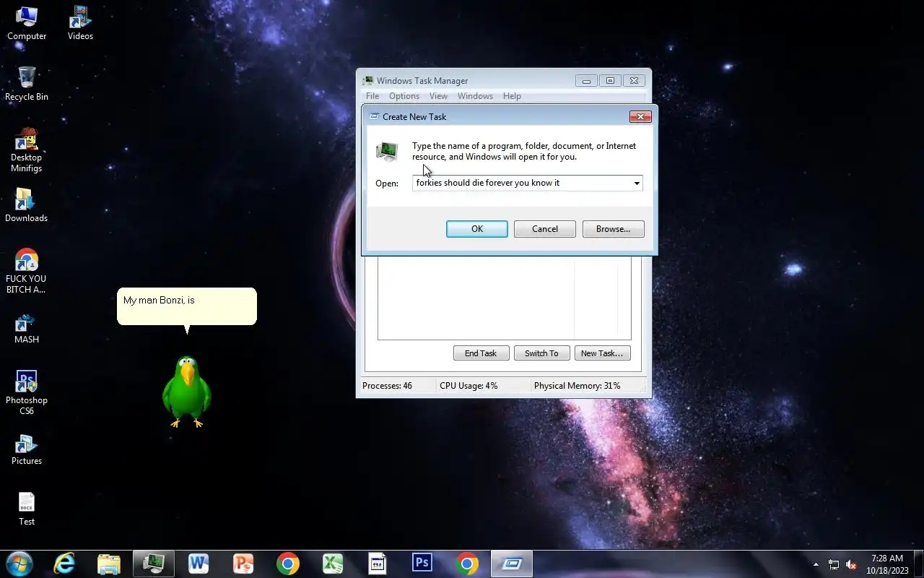
Task: Select the Chrome shortcut above MASH
Action: [x=27, y=271]
